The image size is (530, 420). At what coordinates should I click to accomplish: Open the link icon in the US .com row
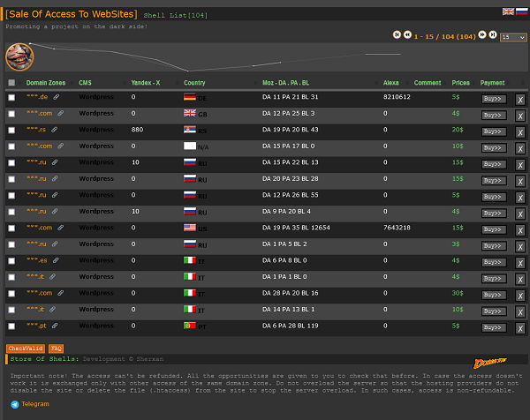pyautogui.click(x=60, y=228)
